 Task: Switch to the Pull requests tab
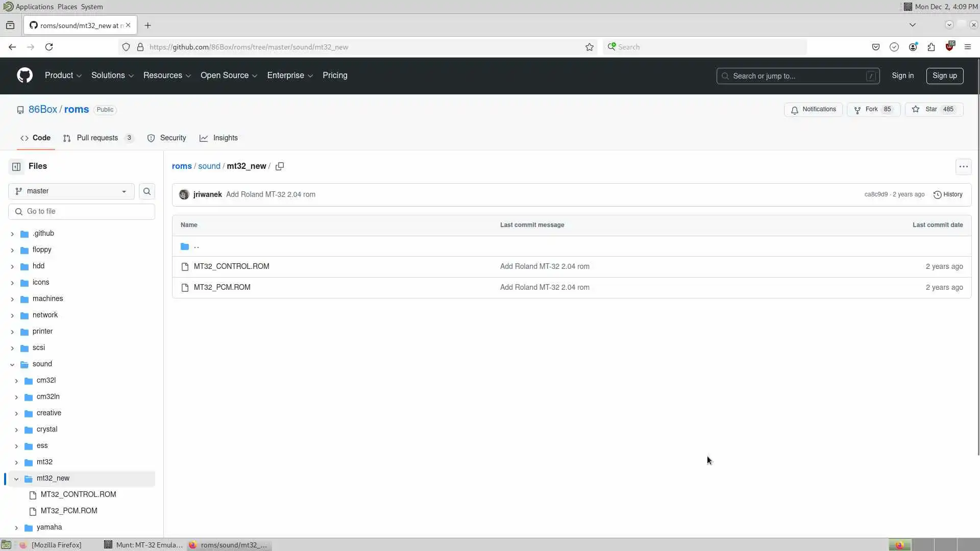point(97,138)
